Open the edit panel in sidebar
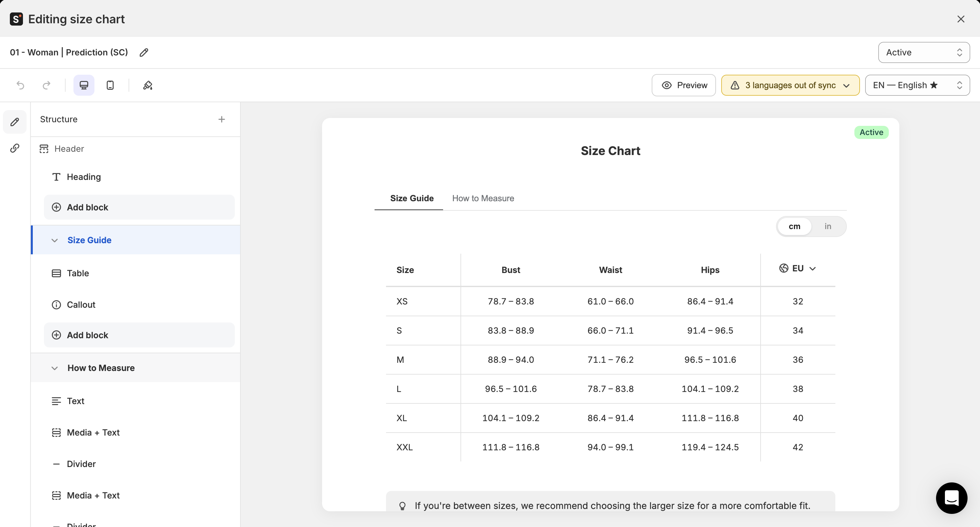980x527 pixels. click(15, 122)
